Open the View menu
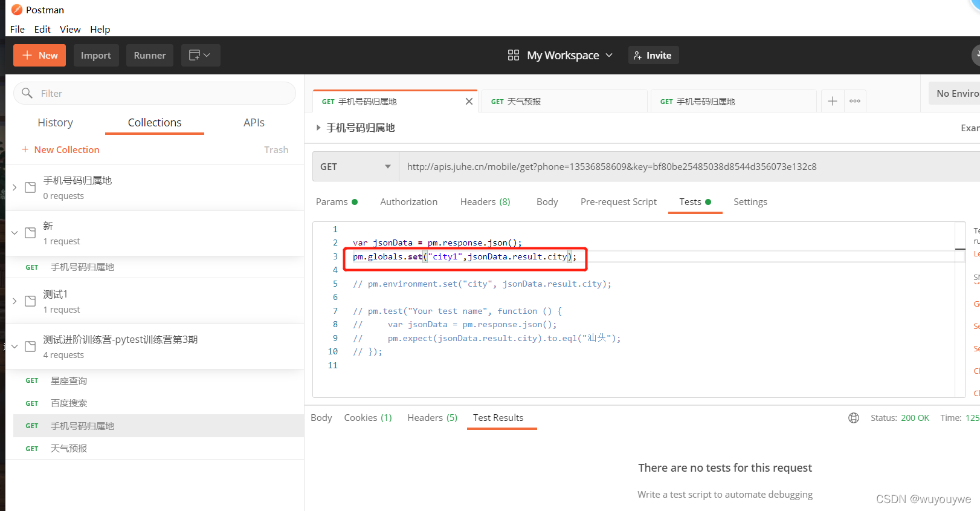The image size is (980, 511). 70,29
